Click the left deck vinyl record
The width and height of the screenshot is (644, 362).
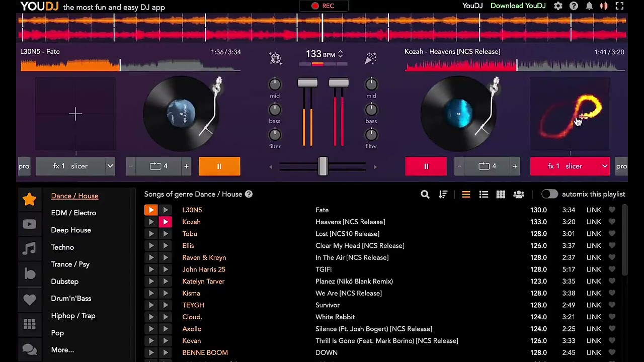coord(181,114)
